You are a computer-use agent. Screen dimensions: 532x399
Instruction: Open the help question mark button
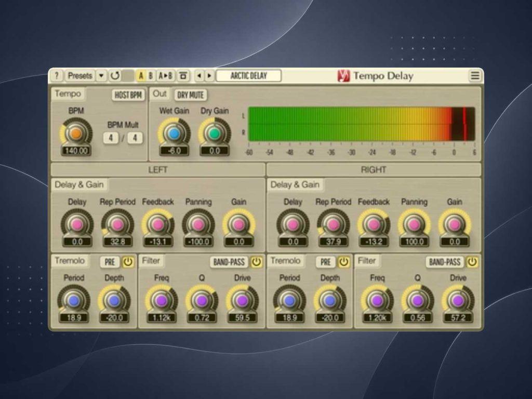pos(57,76)
